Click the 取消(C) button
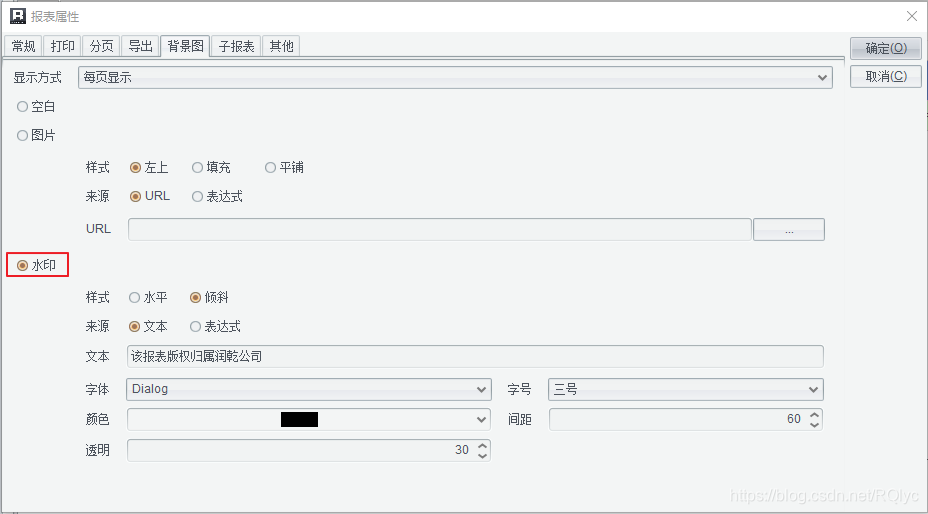The image size is (928, 514). coord(886,76)
